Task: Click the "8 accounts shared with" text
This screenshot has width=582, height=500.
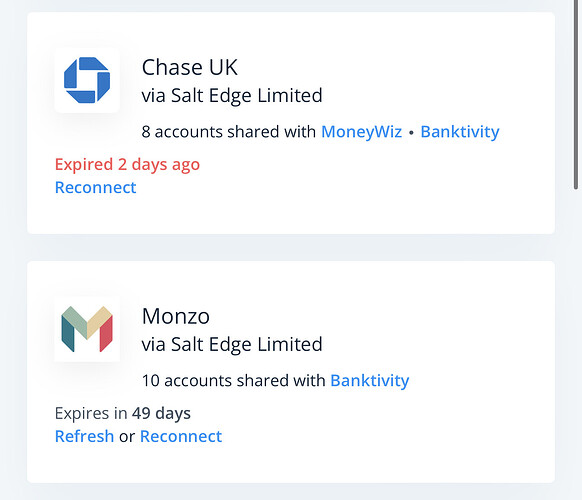Action: [x=228, y=132]
